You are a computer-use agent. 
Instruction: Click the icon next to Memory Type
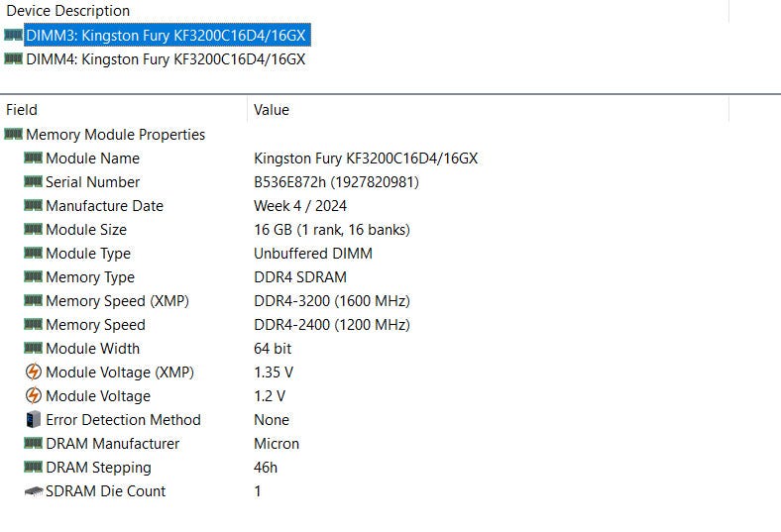[33, 276]
